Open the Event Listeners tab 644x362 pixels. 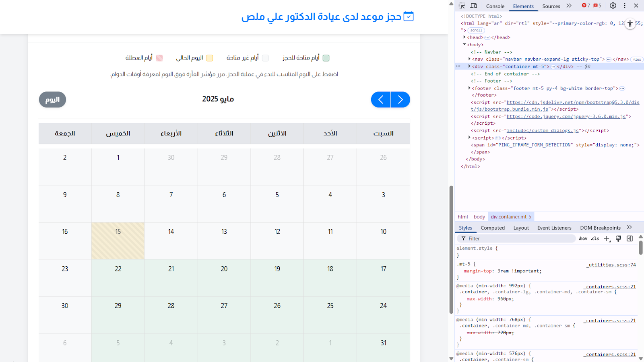[x=554, y=228]
